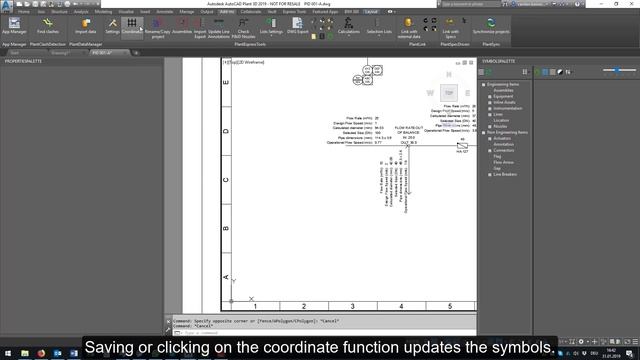This screenshot has width=640, height=360.
Task: Switch to the Analysis ribbon tab
Action: [x=81, y=12]
